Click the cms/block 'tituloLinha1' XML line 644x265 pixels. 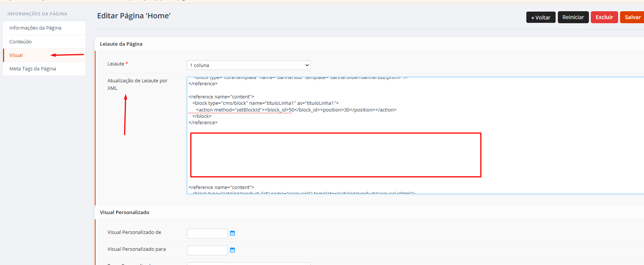[x=265, y=103]
